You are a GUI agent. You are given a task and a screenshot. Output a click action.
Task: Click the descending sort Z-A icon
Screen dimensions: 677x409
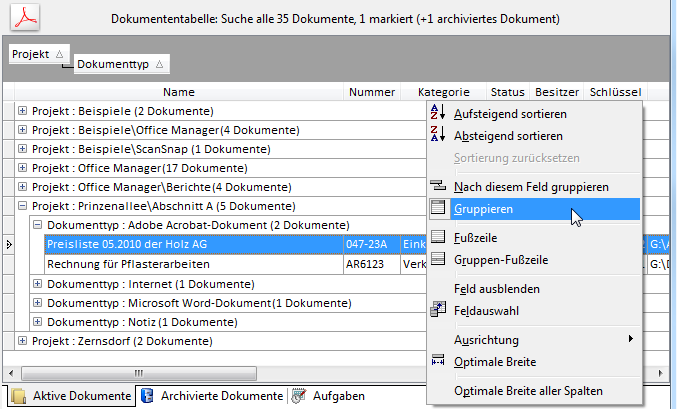[x=437, y=135]
